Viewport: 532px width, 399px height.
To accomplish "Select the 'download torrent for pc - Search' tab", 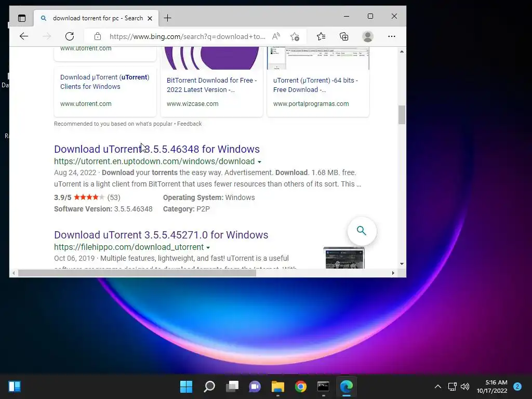I will pos(96,18).
